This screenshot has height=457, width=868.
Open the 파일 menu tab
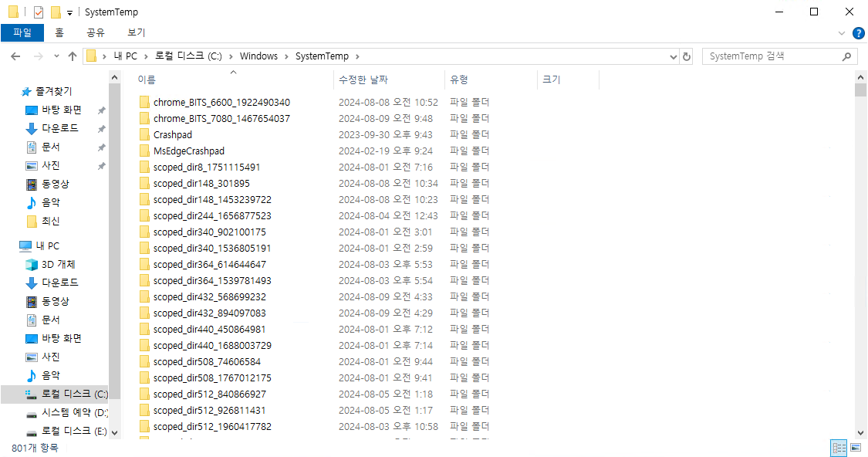pyautogui.click(x=22, y=32)
